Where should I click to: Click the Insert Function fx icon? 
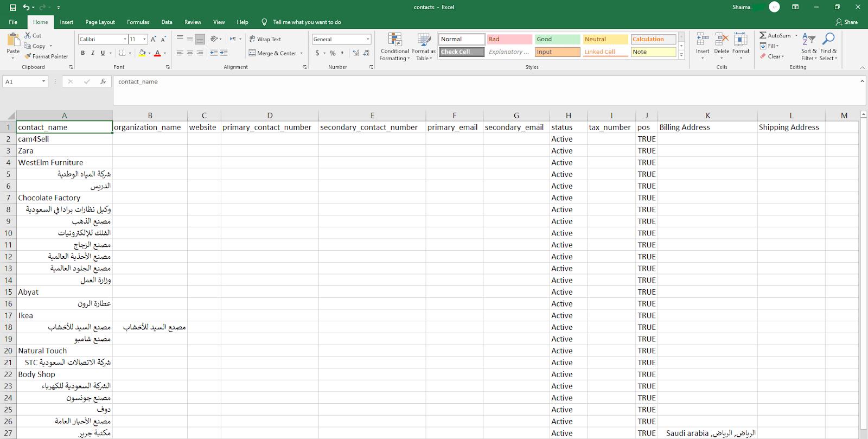coord(103,81)
